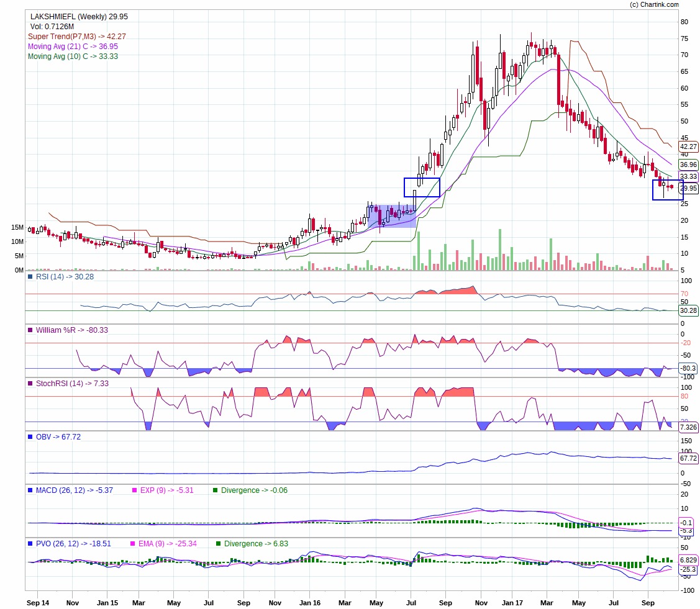Click the green square beside Divergence -> -0.06
This screenshot has height=609, width=700.
(x=215, y=490)
